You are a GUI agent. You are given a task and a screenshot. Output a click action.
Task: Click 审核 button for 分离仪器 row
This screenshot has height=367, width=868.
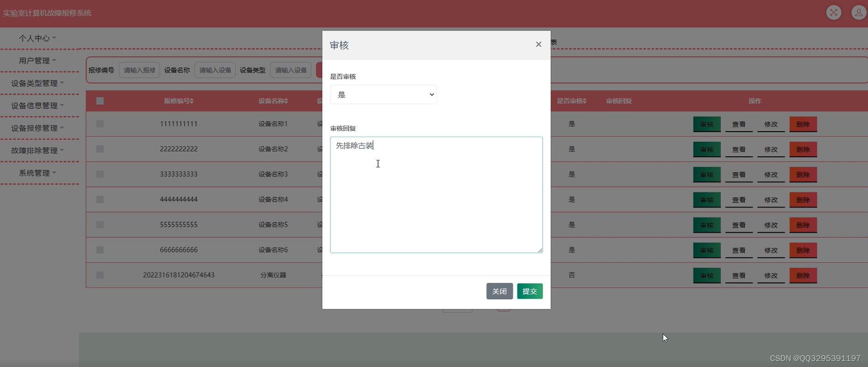click(x=707, y=276)
